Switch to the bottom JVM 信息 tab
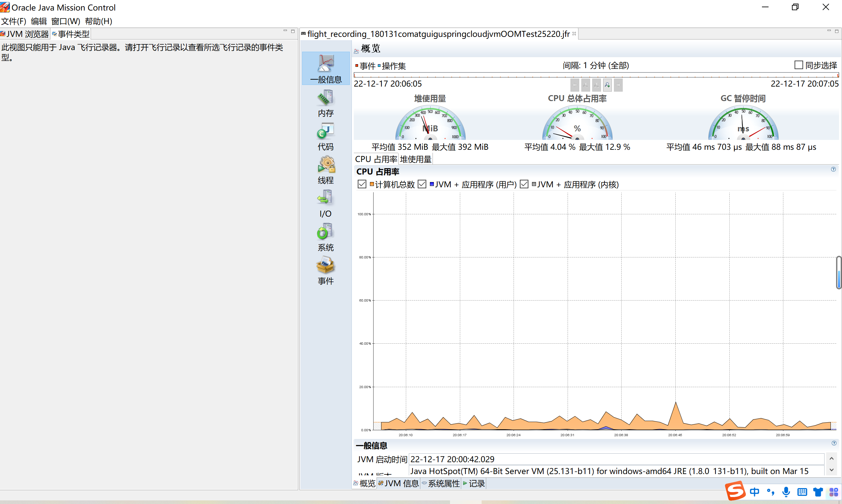 (x=398, y=483)
